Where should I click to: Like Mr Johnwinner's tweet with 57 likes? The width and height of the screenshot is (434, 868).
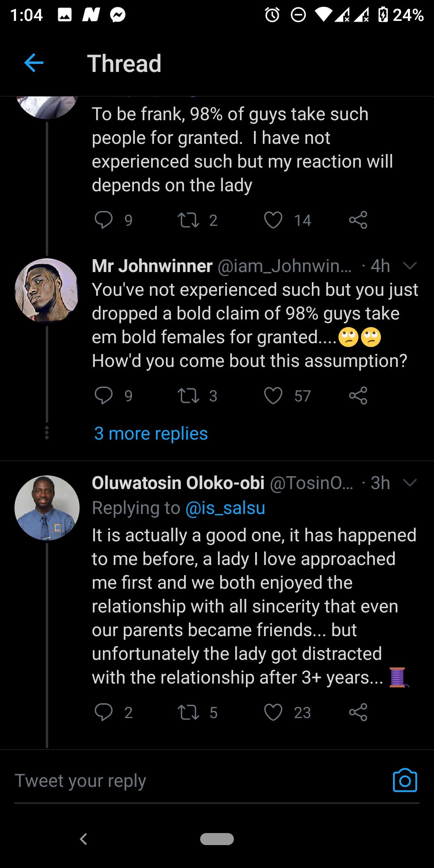click(x=273, y=396)
